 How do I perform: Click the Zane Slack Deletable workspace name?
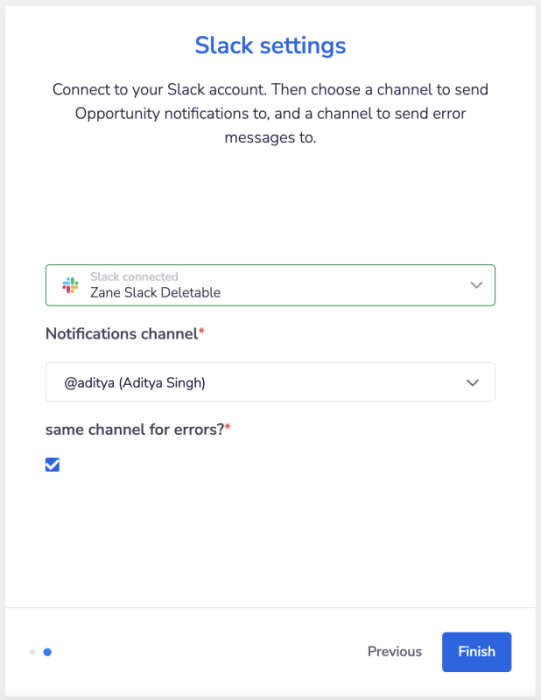pos(155,292)
